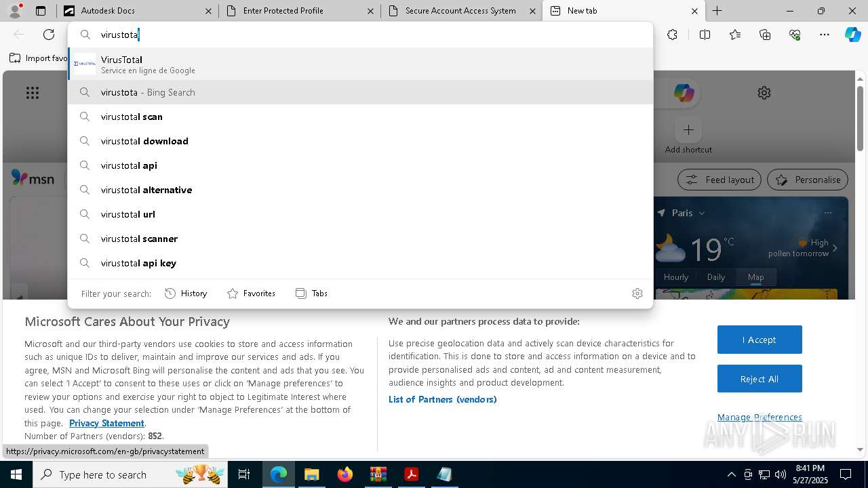Open Favorites star icon in toolbar

coord(735,35)
